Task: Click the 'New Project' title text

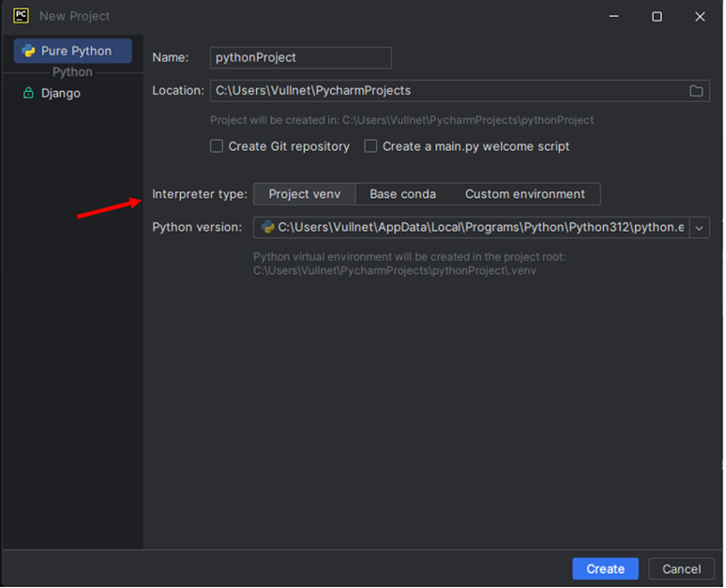Action: (x=75, y=16)
